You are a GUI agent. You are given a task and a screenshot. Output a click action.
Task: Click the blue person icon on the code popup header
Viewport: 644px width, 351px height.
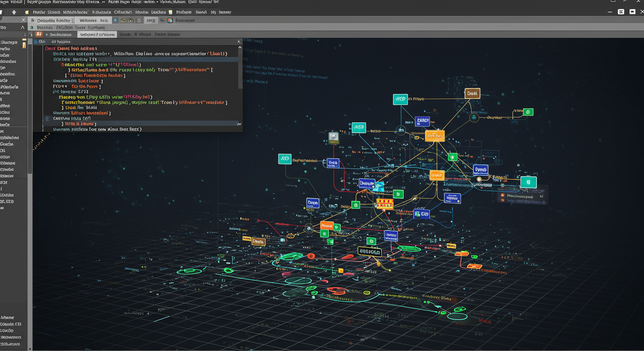[x=35, y=42]
